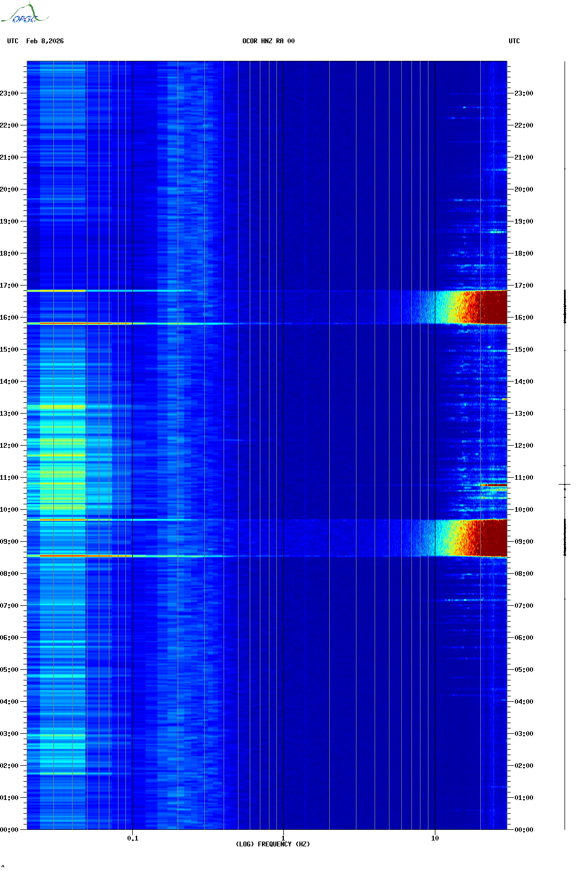Click the right axis 12:00 time label
The image size is (588, 872).
[524, 446]
